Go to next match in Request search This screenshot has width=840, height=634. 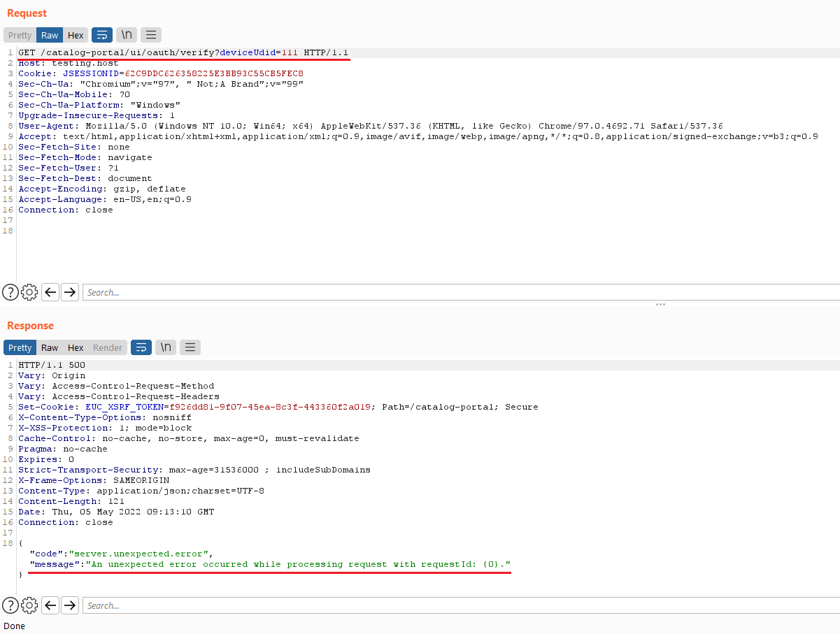click(x=70, y=292)
